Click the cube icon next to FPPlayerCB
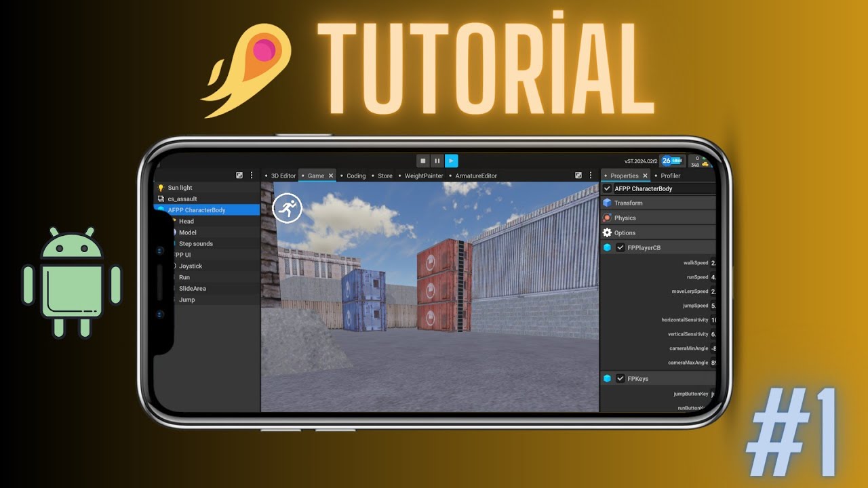868x488 pixels. (608, 247)
